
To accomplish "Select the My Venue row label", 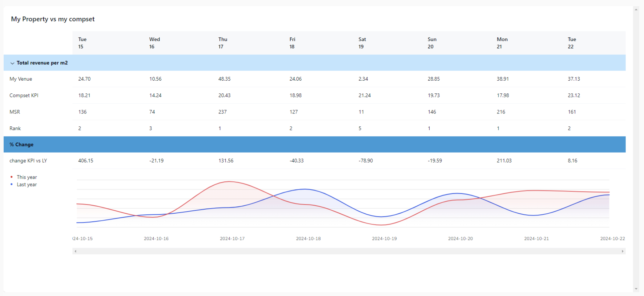I will 21,79.
